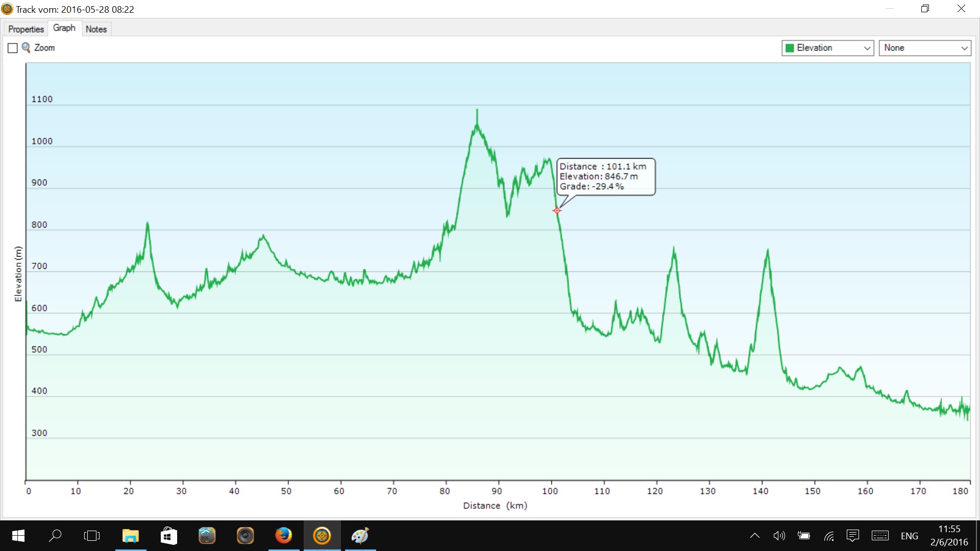Click the BaseCamp app icon in taskbar
Screen dimensions: 980x551
coord(322,536)
